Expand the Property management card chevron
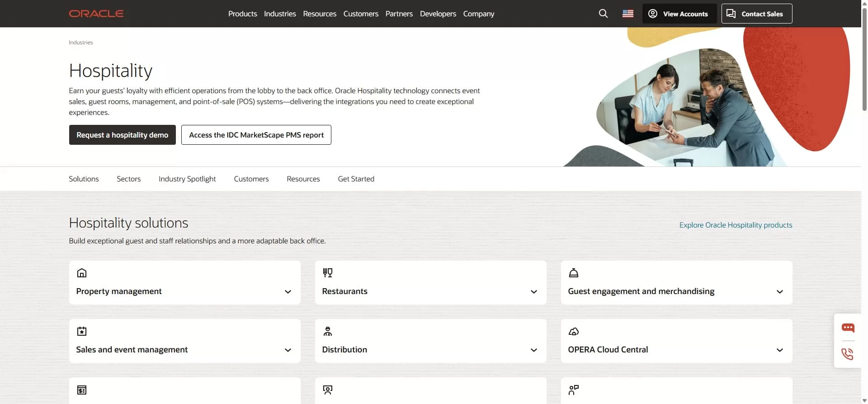The width and height of the screenshot is (868, 404). point(288,292)
